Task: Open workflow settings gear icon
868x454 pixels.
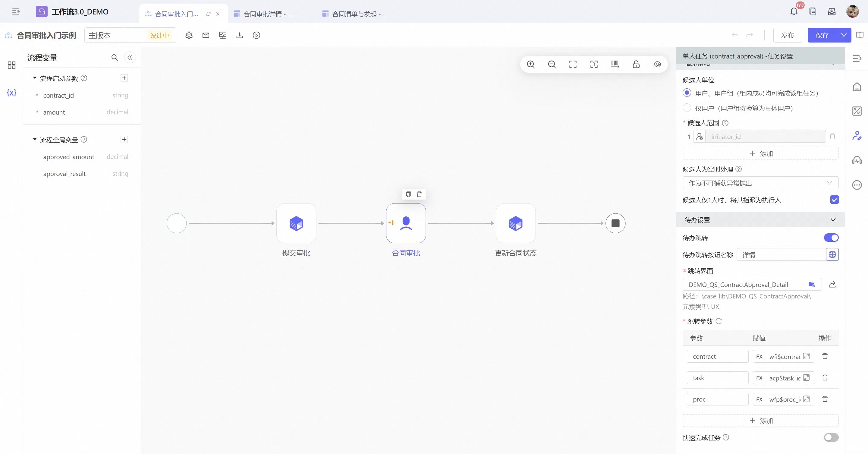Action: pyautogui.click(x=189, y=35)
